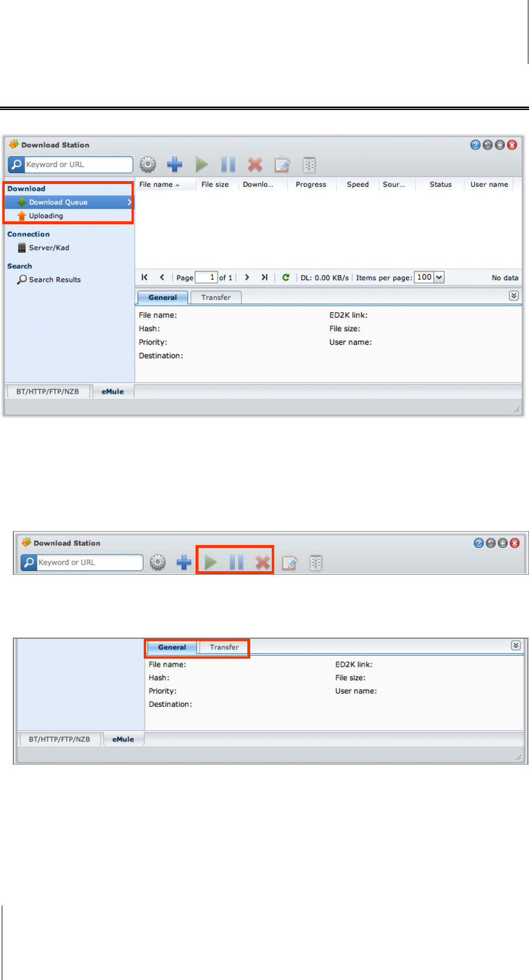
Task: Collapse details chevron in bottom panel
Action: [516, 645]
